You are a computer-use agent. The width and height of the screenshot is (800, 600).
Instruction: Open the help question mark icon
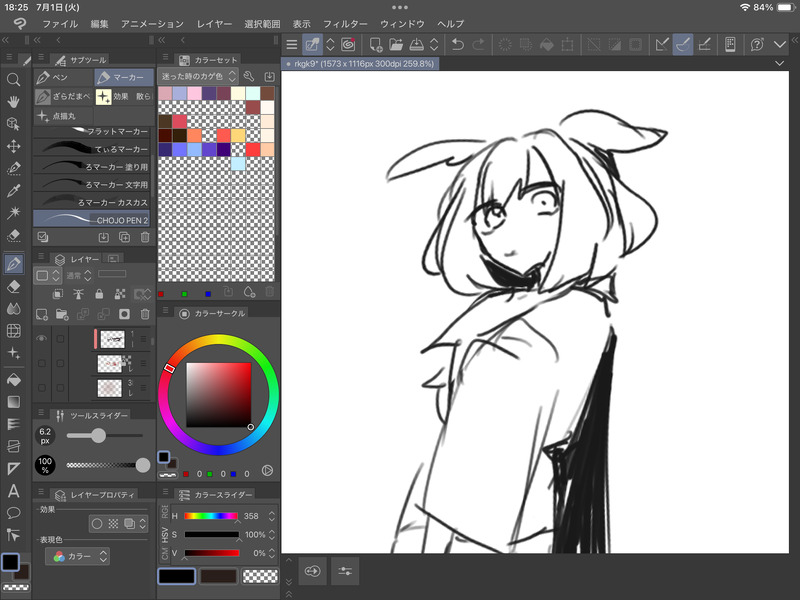(757, 45)
